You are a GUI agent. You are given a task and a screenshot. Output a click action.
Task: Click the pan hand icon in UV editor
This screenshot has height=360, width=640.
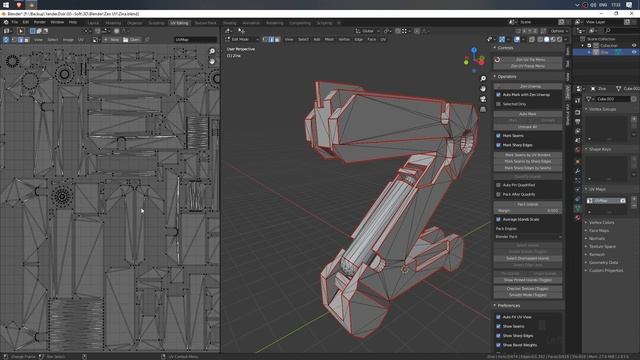(x=212, y=61)
